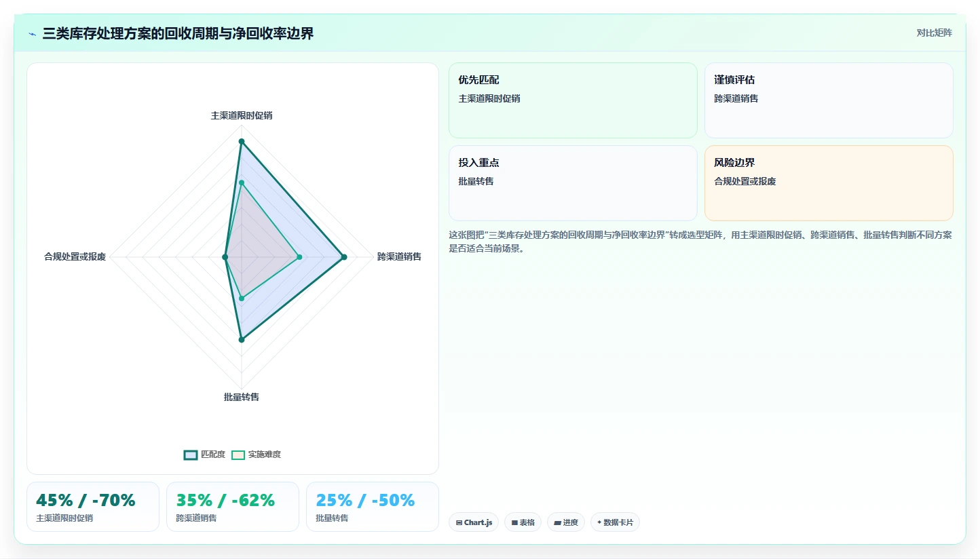
Task: Toggle the 匹配度 legend entry
Action: point(204,455)
